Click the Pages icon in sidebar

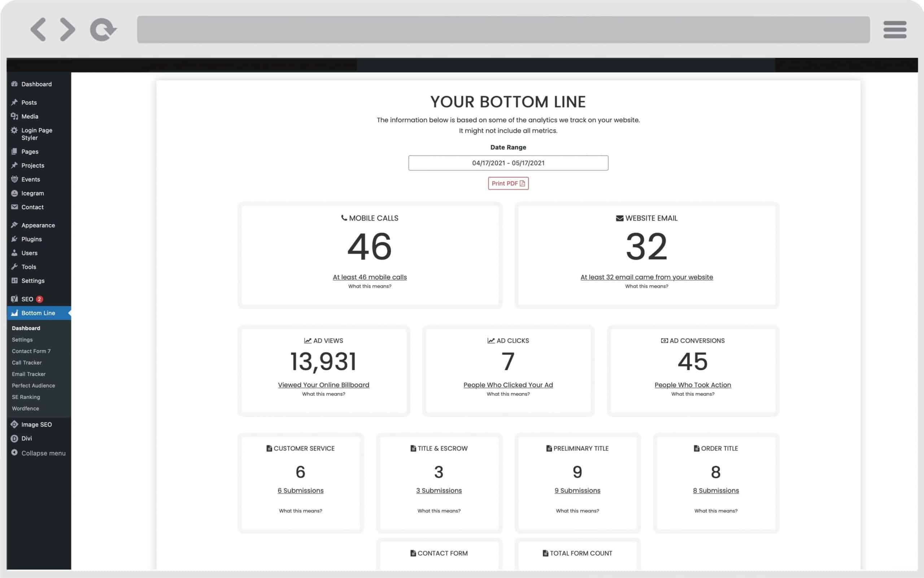(x=14, y=151)
